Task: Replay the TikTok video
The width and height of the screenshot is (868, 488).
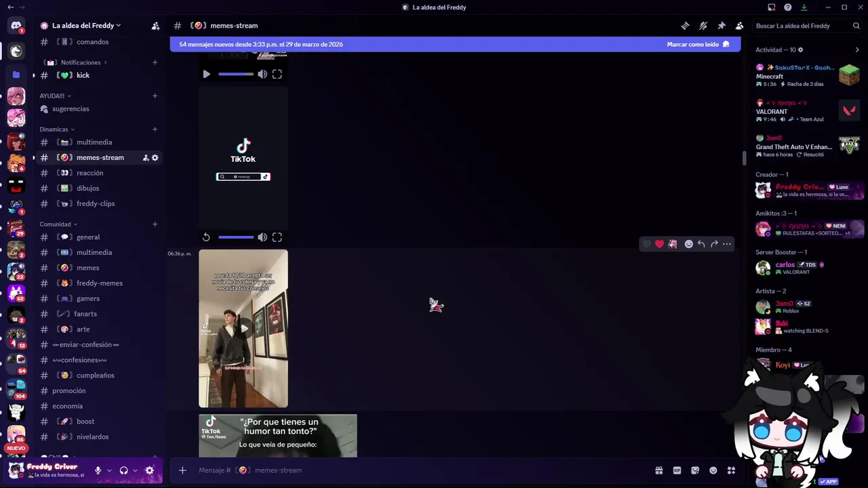Action: pyautogui.click(x=206, y=237)
